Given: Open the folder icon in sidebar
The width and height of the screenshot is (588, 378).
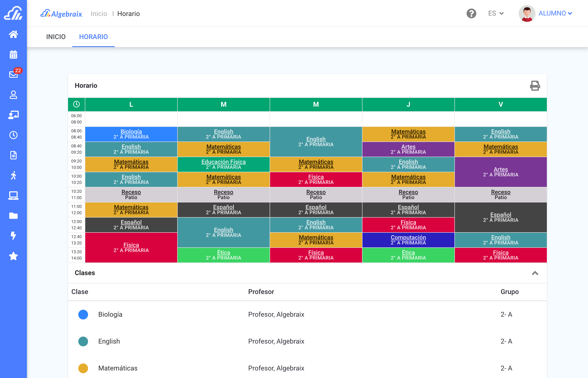Looking at the screenshot, I should click(x=13, y=216).
